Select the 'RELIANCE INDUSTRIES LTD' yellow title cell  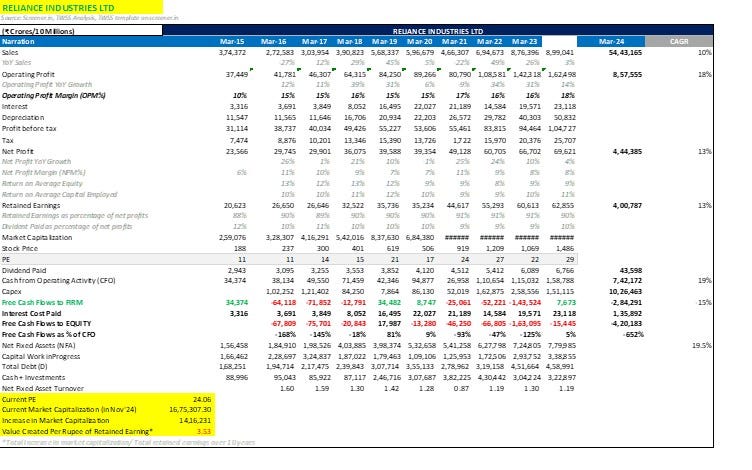pyautogui.click(x=81, y=7)
